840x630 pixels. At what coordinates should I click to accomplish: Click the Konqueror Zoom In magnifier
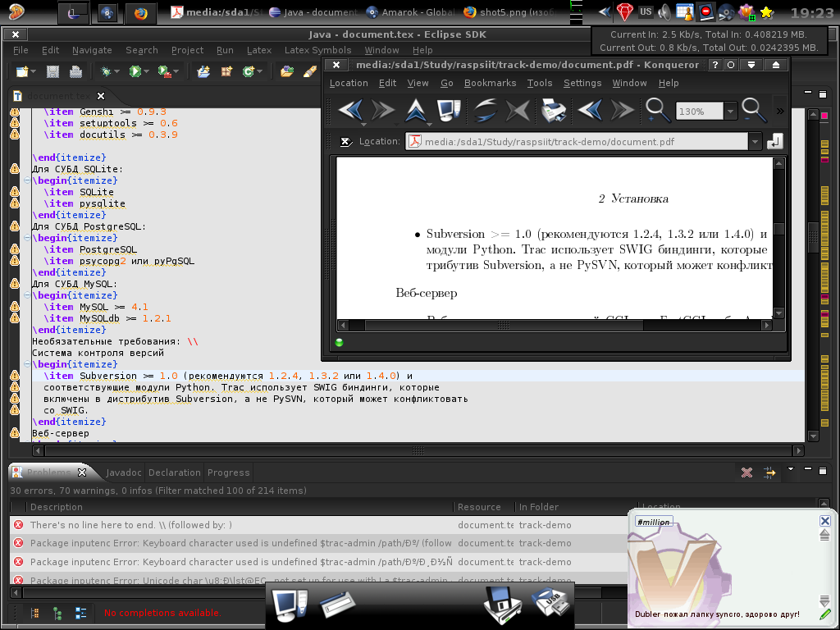(x=656, y=109)
